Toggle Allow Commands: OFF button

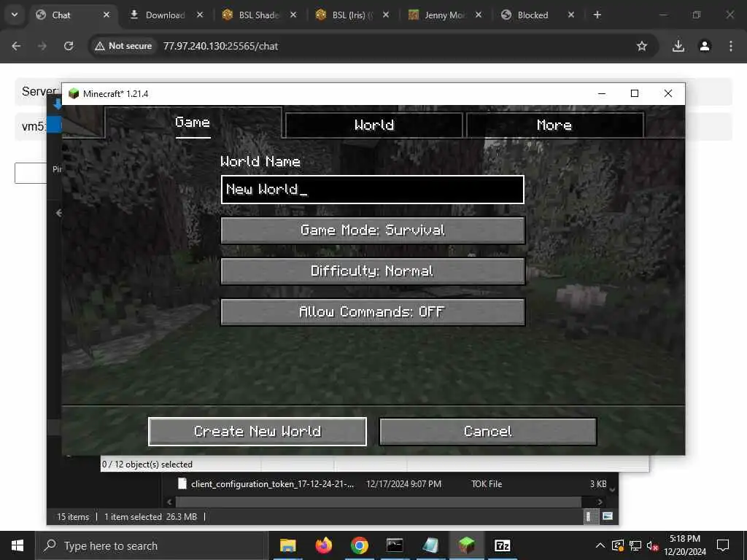[373, 312]
